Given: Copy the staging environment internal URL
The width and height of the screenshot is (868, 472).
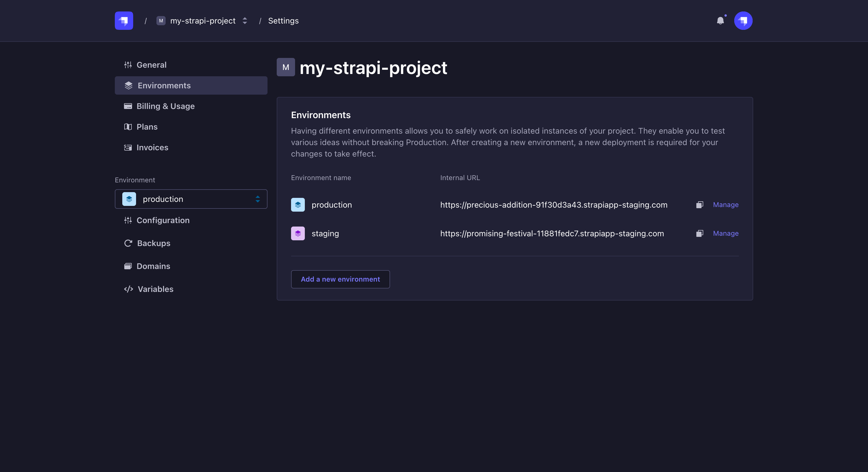Looking at the screenshot, I should pos(700,233).
